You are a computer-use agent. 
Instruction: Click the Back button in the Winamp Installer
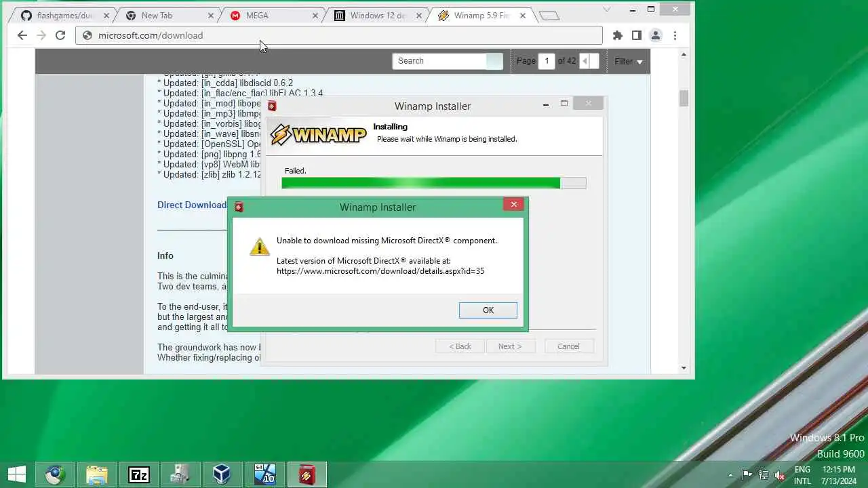point(460,346)
